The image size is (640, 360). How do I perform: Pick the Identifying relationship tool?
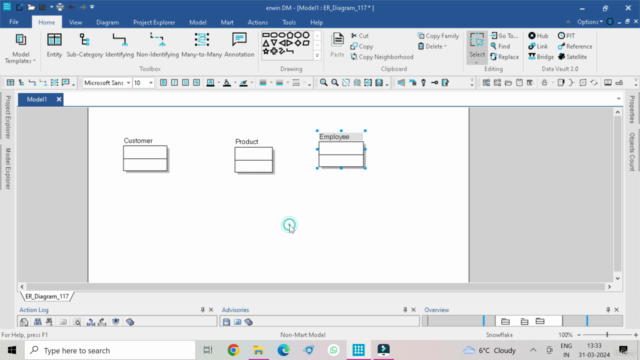120,45
